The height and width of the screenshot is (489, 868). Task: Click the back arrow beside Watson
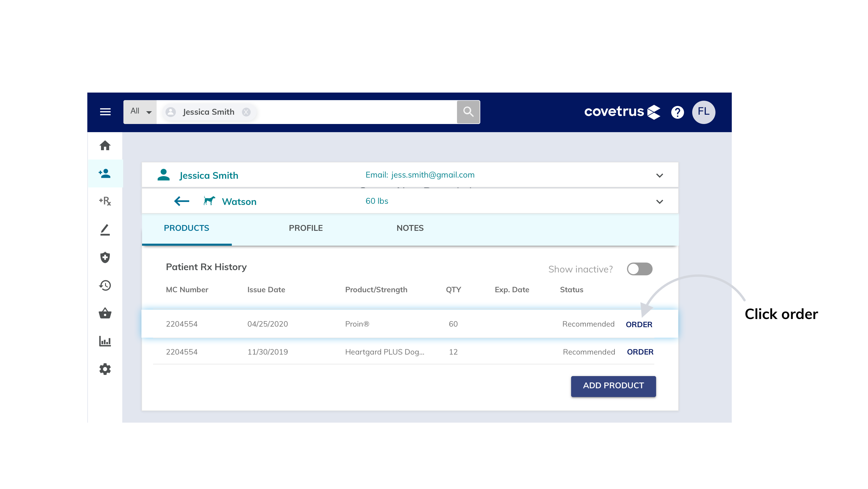pyautogui.click(x=182, y=201)
